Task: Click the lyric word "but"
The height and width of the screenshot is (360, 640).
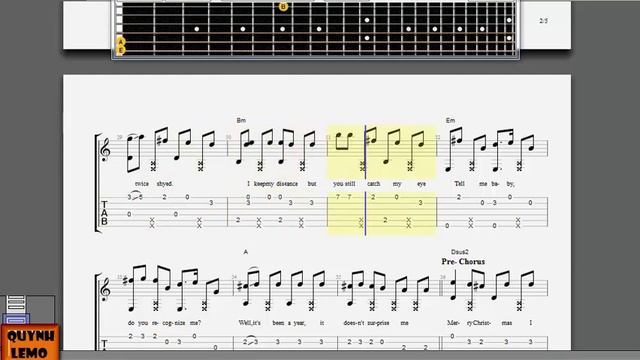Action: click(x=312, y=184)
